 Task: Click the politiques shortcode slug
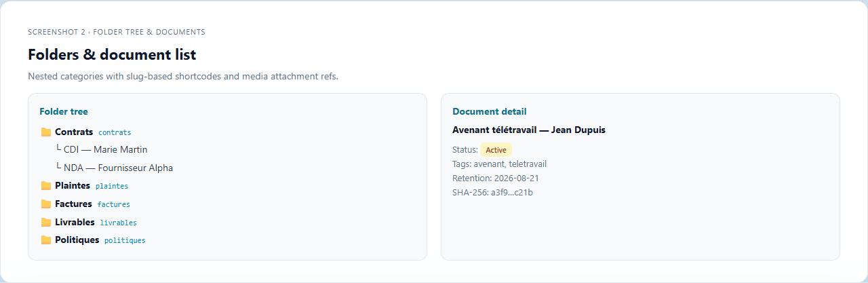pyautogui.click(x=125, y=240)
